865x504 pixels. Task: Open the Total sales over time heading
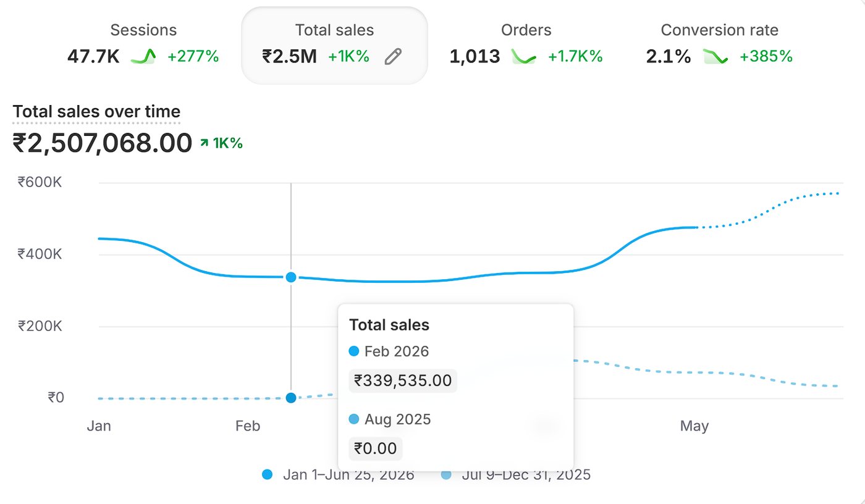click(x=96, y=112)
